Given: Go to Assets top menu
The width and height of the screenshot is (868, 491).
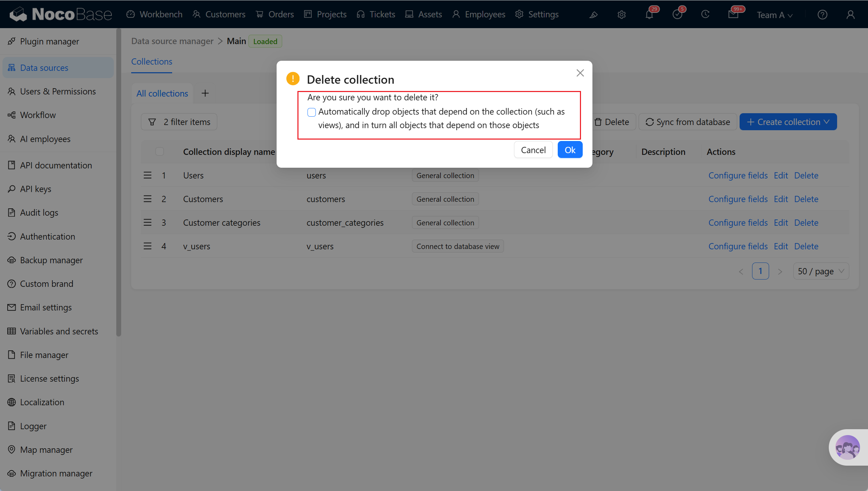Looking at the screenshot, I should (x=423, y=14).
